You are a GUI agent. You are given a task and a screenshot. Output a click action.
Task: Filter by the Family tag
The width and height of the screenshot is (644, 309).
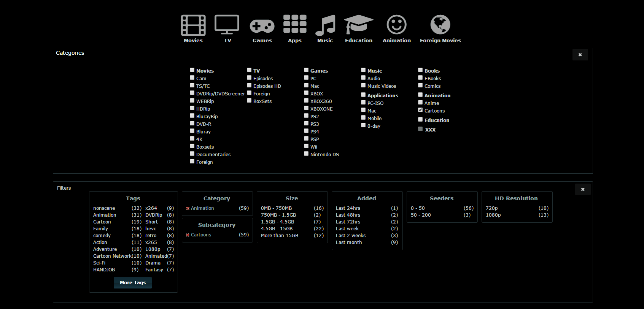[100, 229]
